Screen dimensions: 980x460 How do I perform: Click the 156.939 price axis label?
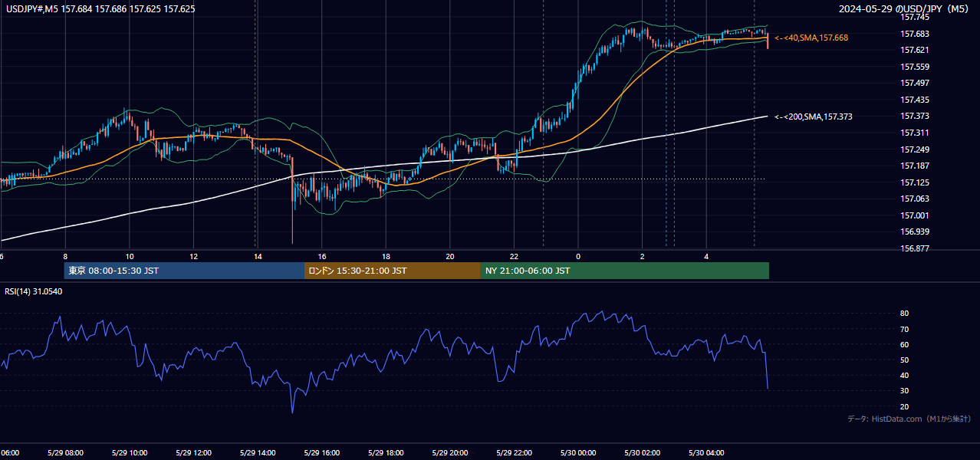click(x=914, y=232)
